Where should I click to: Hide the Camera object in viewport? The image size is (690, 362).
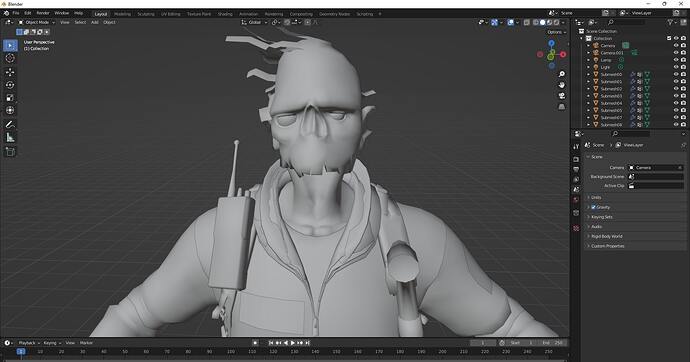coord(676,45)
